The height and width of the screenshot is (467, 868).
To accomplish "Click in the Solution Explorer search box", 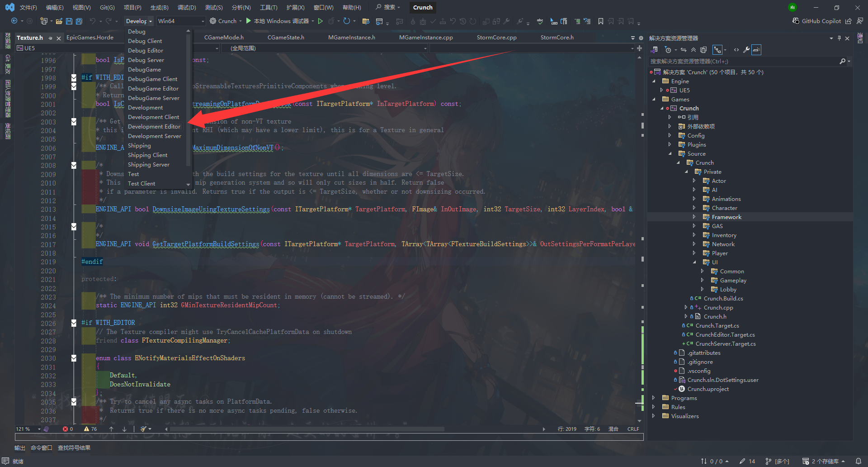I will click(x=744, y=62).
